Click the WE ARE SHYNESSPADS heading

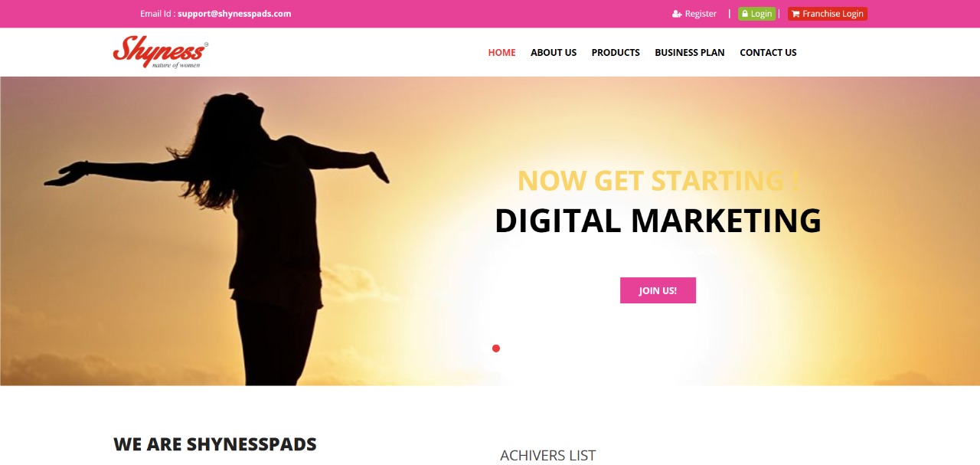click(x=215, y=444)
